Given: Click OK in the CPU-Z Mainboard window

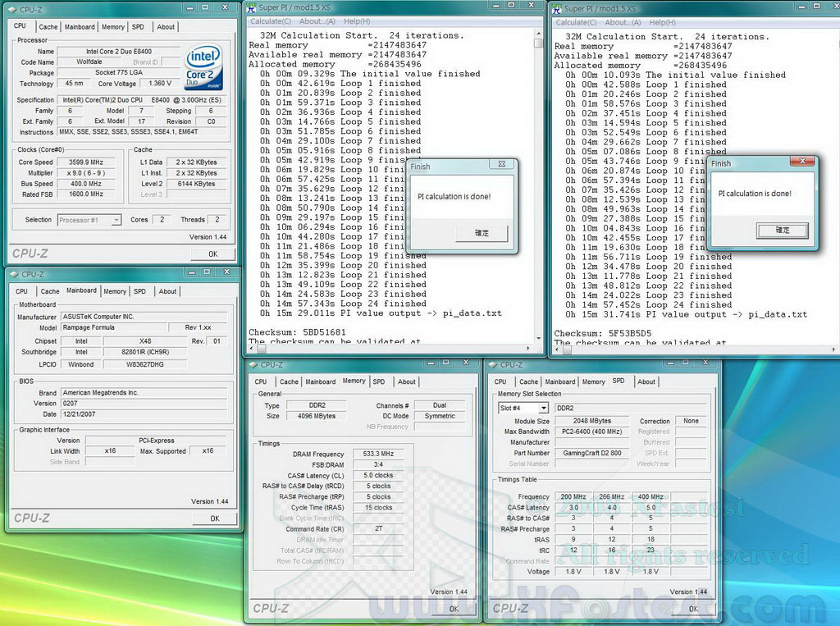Looking at the screenshot, I should [x=214, y=519].
